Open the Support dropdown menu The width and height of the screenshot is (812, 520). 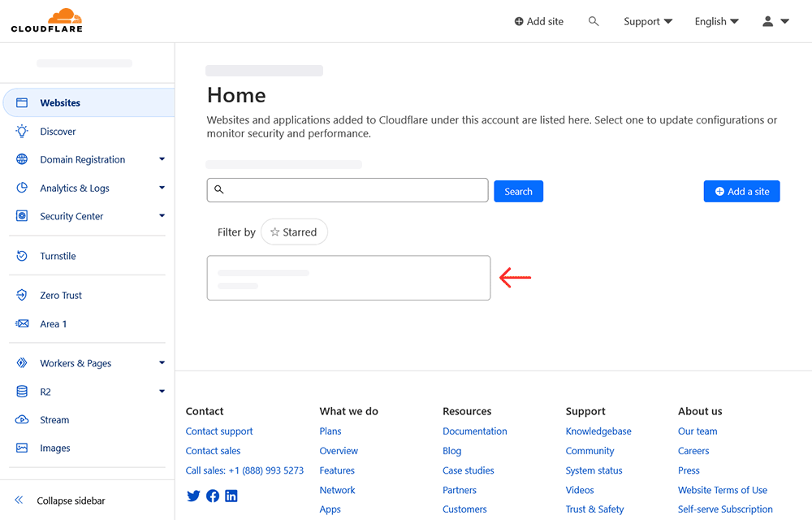[x=648, y=21]
